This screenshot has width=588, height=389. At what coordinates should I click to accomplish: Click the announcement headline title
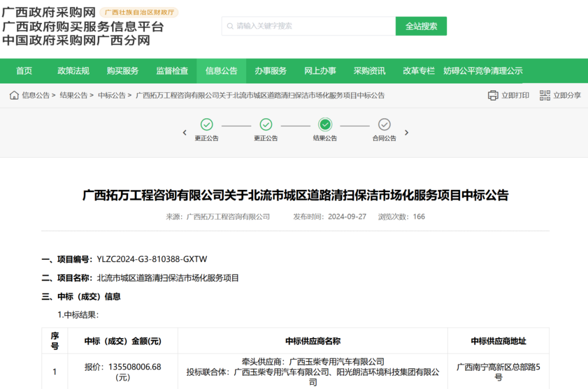click(295, 195)
